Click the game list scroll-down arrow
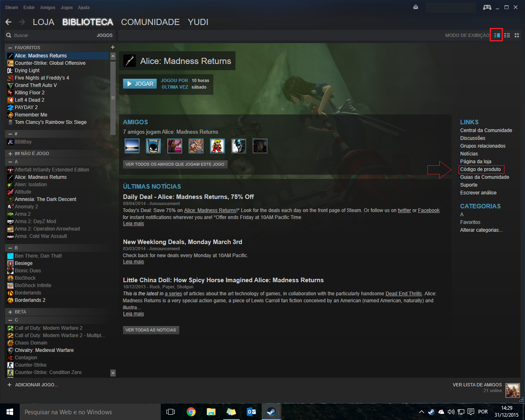The image size is (525, 420). [113, 373]
